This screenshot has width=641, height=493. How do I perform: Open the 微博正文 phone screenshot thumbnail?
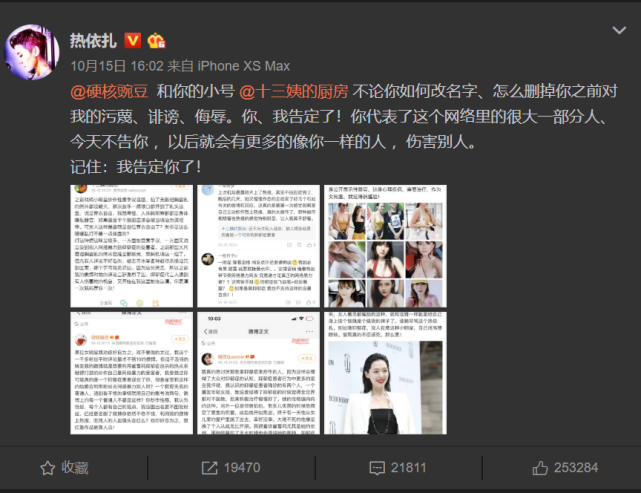[x=258, y=373]
